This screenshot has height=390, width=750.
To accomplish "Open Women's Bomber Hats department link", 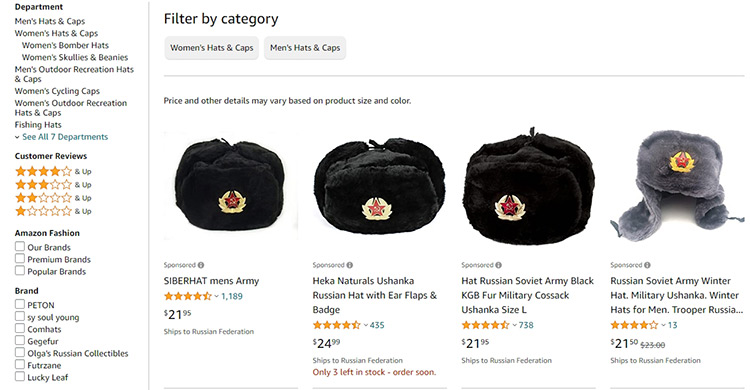I will click(65, 45).
